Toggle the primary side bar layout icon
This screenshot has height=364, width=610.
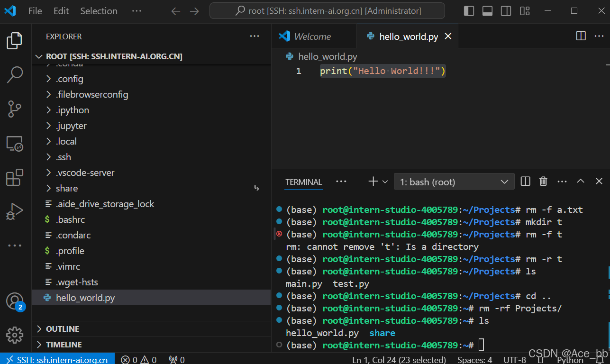[x=469, y=11]
